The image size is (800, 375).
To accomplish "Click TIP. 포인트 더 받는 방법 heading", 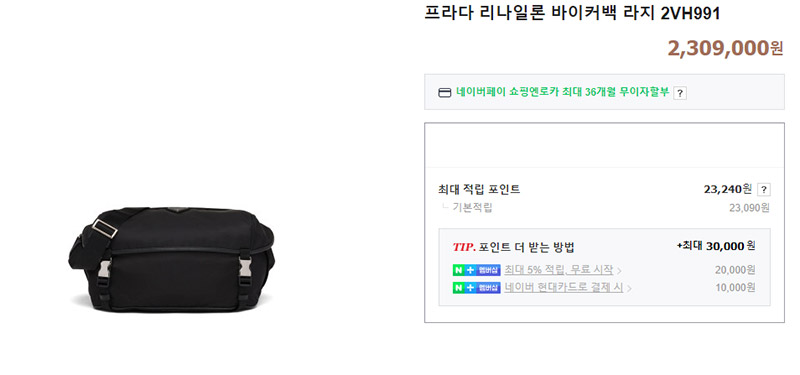I will pos(513,247).
